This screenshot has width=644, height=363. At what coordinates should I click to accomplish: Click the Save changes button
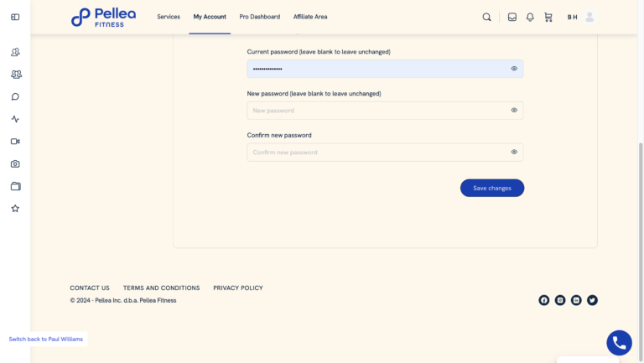click(x=492, y=188)
